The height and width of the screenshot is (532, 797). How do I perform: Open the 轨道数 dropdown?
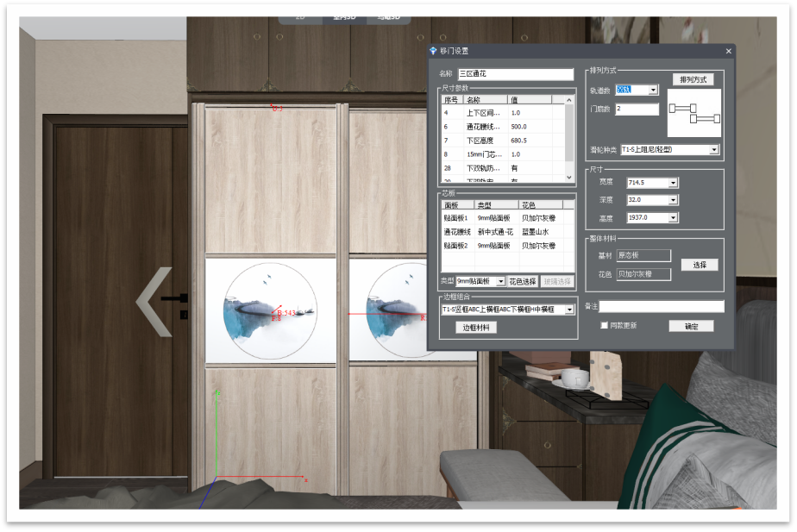653,91
